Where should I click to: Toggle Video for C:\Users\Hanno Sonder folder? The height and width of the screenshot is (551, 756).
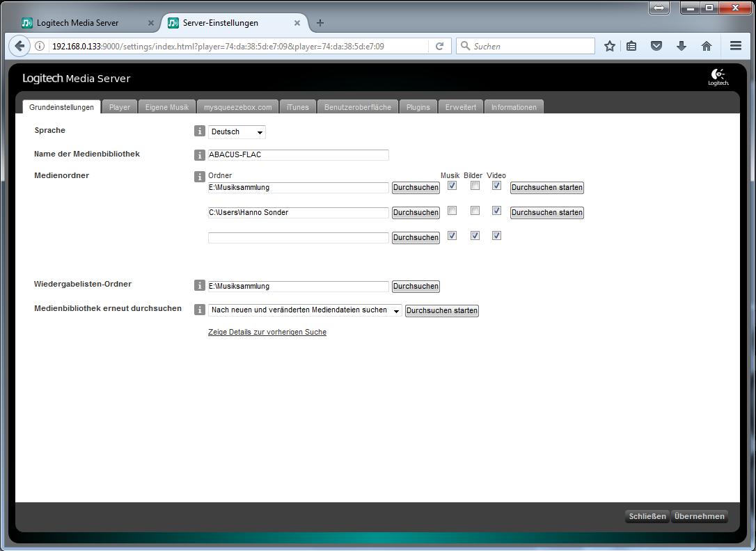coord(496,211)
